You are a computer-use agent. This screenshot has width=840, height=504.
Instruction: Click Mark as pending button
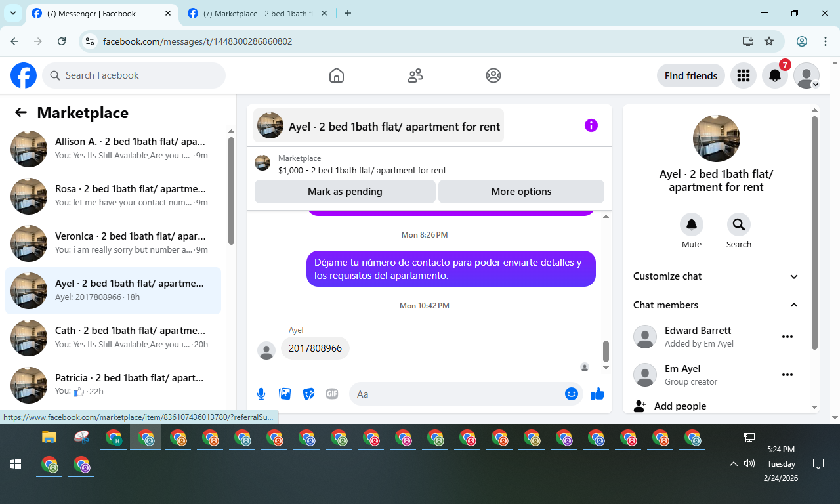[x=345, y=192]
